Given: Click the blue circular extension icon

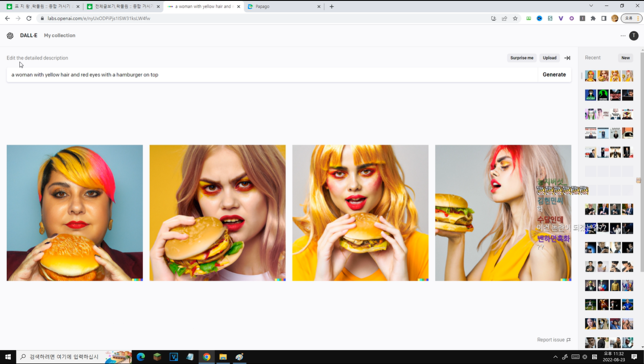Looking at the screenshot, I should [x=539, y=19].
